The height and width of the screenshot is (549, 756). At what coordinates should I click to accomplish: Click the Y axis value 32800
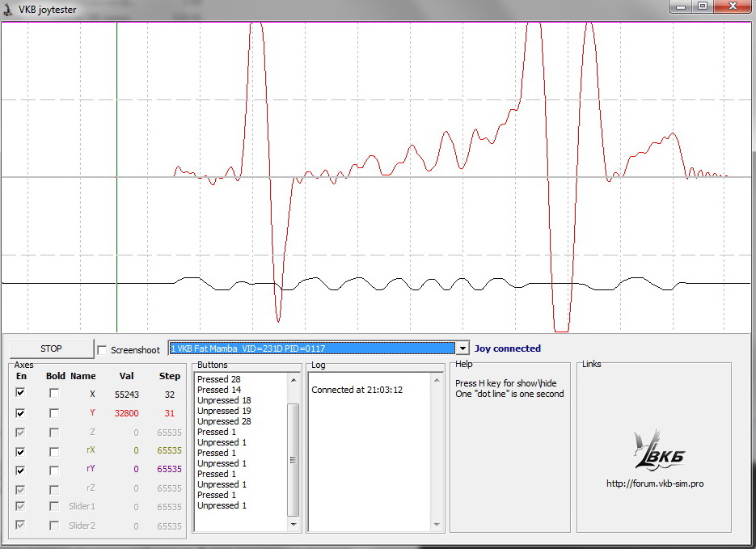tap(126, 413)
